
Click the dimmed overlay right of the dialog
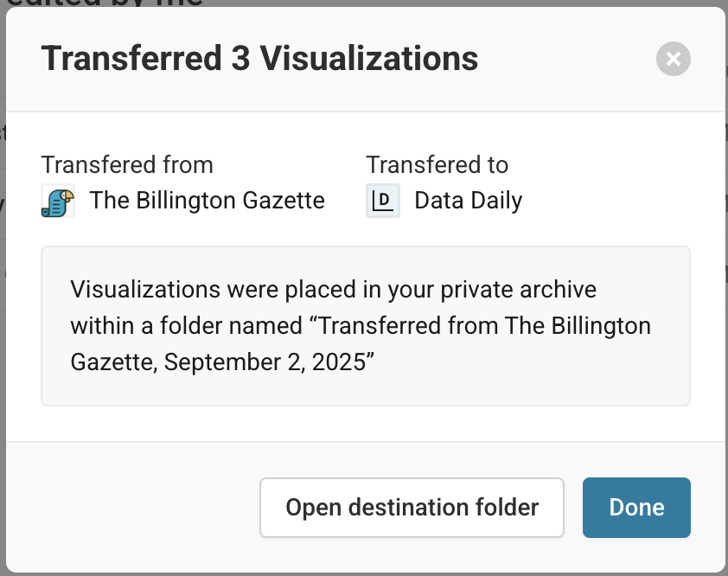(726, 288)
